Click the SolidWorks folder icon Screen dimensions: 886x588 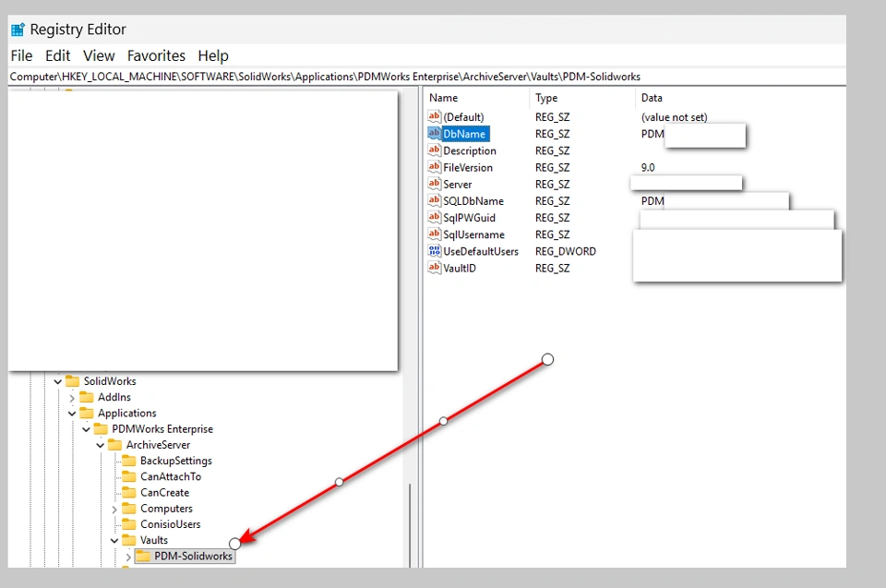coord(73,381)
